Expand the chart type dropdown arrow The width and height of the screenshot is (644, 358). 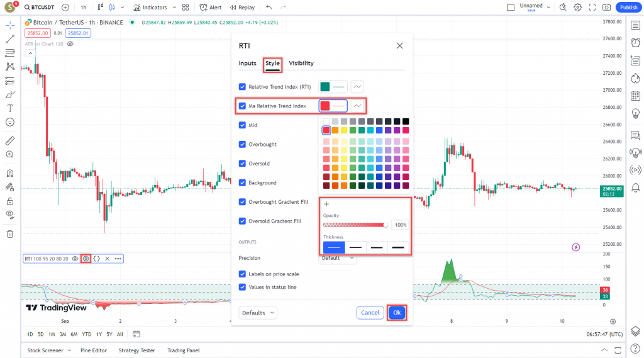122,8
